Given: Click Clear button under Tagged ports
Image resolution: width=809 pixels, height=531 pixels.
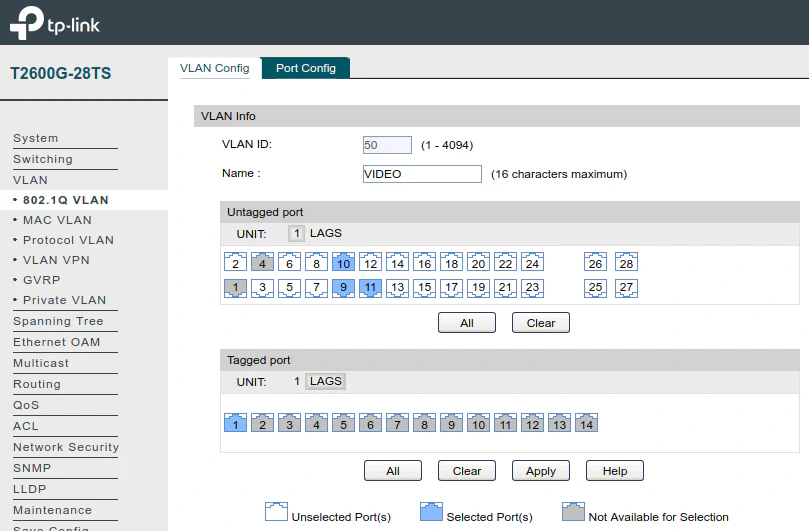Looking at the screenshot, I should (x=467, y=471).
